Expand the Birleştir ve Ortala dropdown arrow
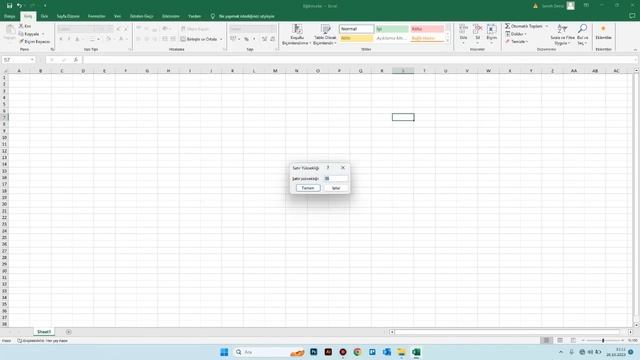The width and height of the screenshot is (640, 360). (x=221, y=39)
